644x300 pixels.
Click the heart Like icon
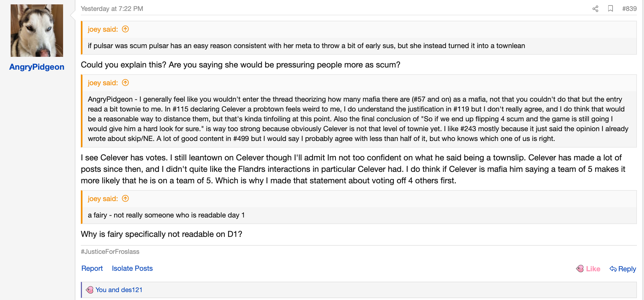click(580, 269)
